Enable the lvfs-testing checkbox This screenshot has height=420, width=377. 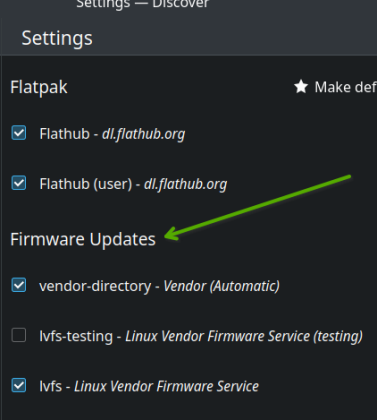point(19,335)
